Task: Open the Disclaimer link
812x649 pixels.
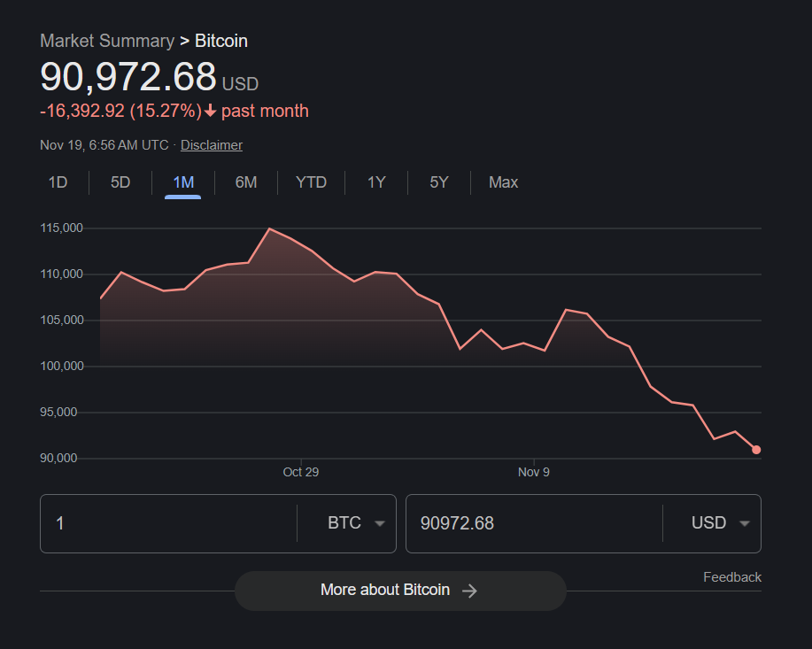Action: click(211, 145)
